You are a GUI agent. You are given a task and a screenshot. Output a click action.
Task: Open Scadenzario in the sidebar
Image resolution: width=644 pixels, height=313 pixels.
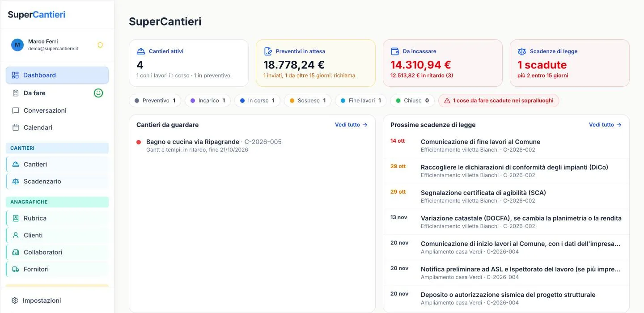coord(57,181)
